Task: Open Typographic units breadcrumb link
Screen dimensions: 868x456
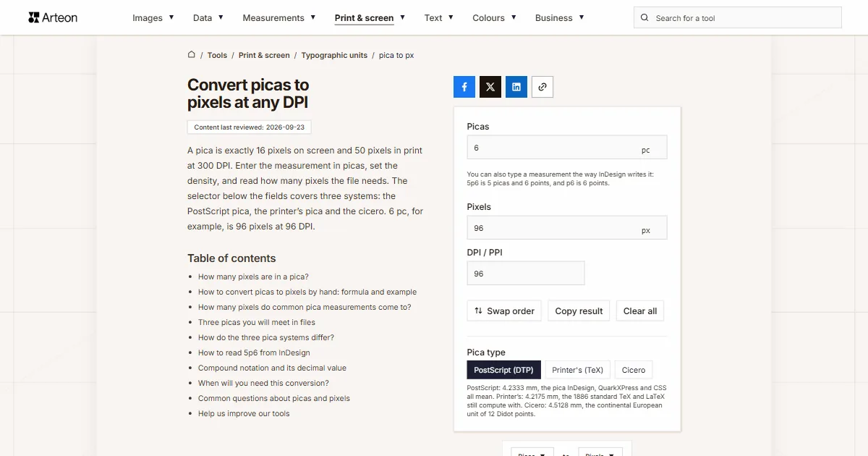Action: (334, 55)
